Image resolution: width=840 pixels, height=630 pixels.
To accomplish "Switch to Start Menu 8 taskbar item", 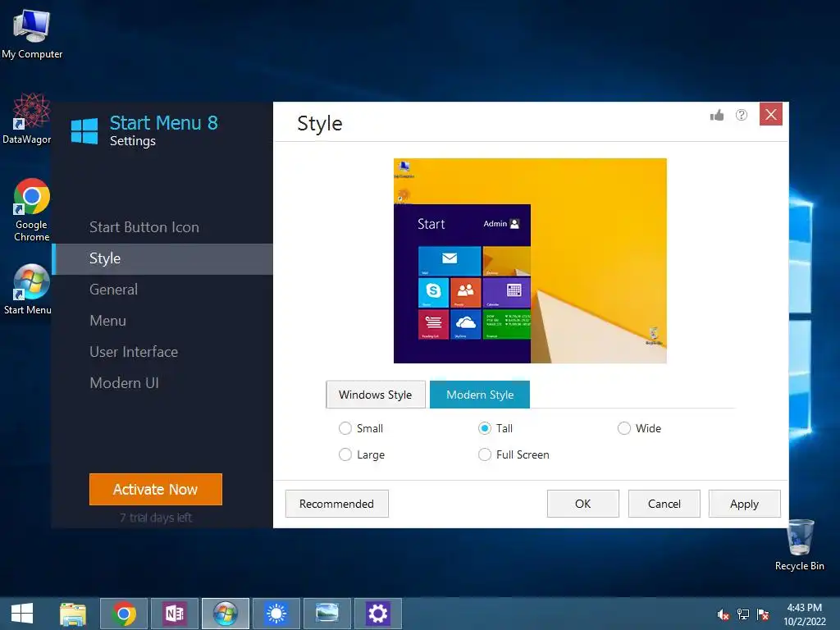I will point(226,614).
